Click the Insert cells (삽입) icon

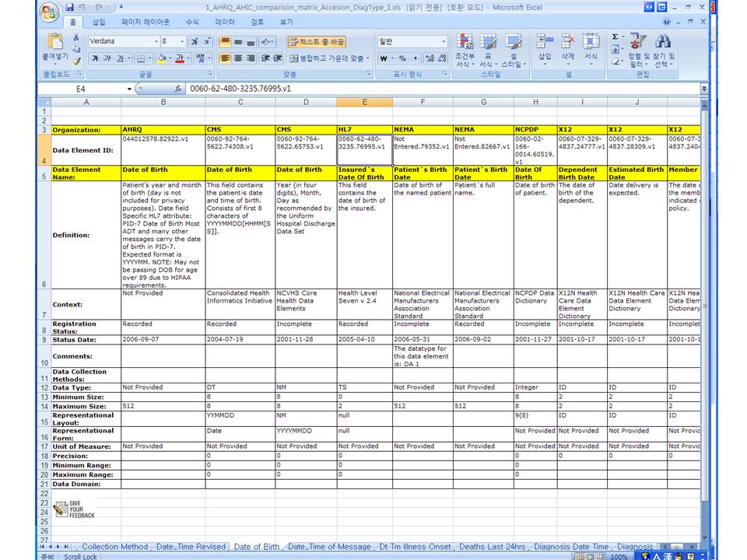544,42
